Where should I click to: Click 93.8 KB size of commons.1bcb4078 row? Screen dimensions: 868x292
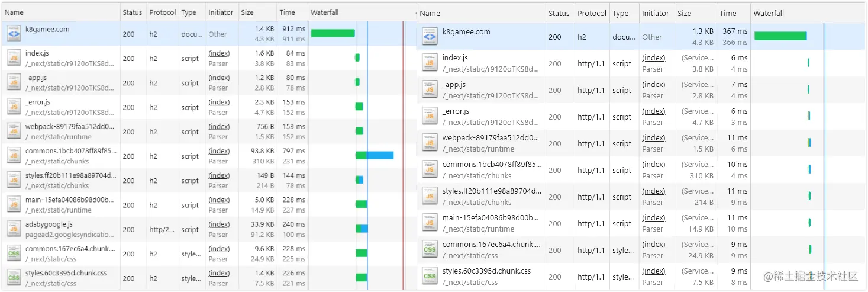(262, 151)
